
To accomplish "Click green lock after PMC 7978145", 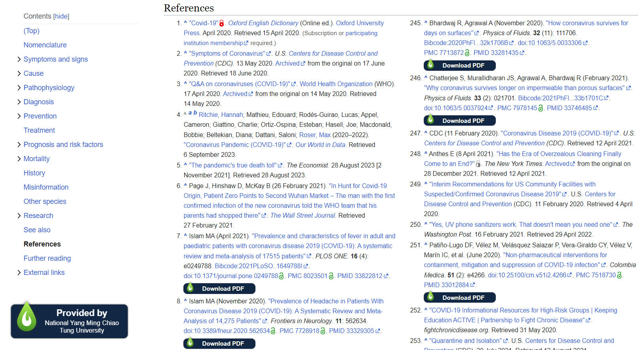I will (x=540, y=108).
